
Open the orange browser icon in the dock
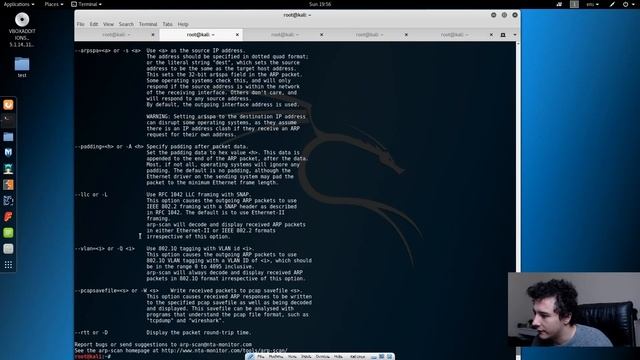point(8,105)
